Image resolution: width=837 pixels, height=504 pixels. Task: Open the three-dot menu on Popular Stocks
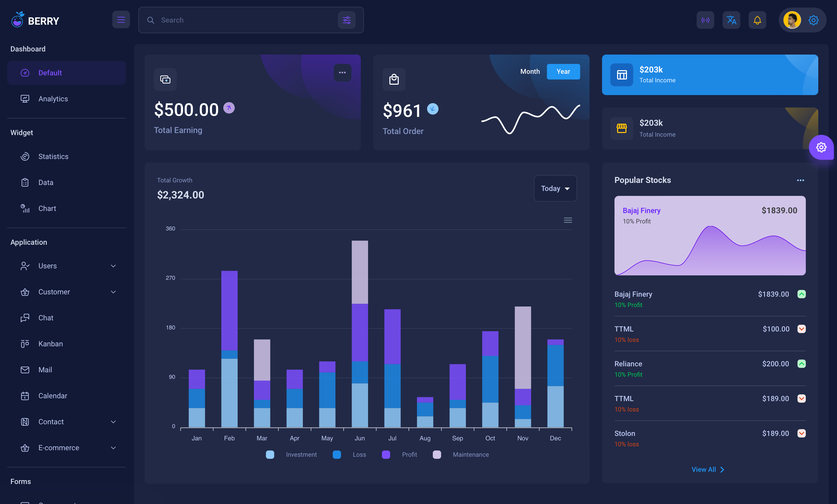[800, 180]
